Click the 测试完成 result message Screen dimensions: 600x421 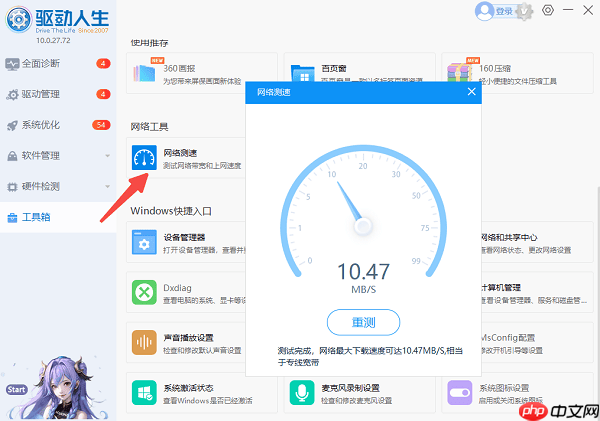[370, 356]
